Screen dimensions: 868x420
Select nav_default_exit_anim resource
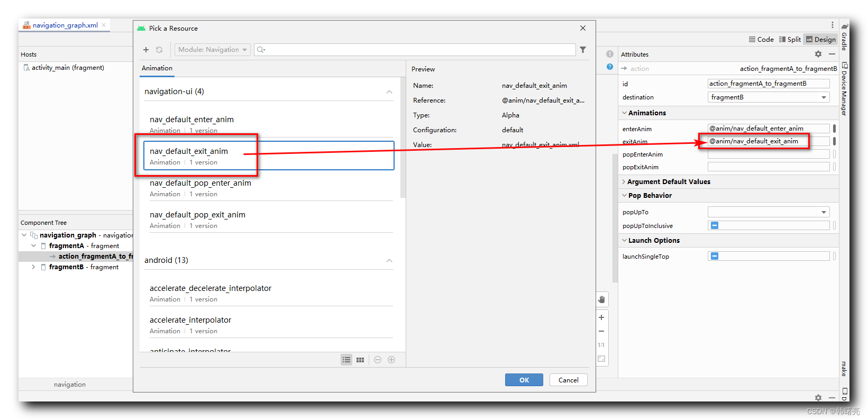pyautogui.click(x=269, y=156)
